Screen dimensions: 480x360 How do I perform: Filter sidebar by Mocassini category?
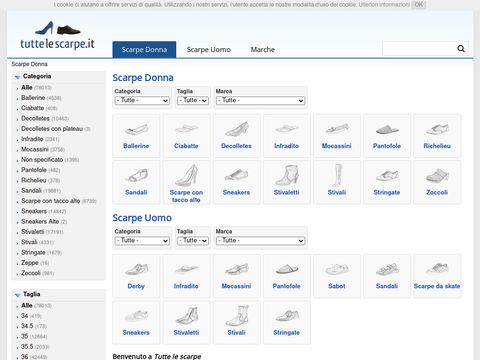click(x=35, y=149)
